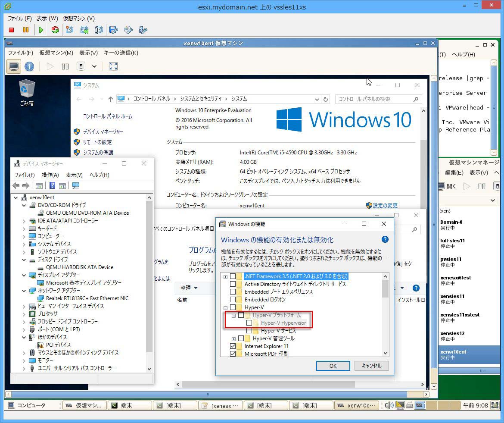
Task: Switch to the 端末 taskbar window with the black terminal icon
Action: (130, 405)
